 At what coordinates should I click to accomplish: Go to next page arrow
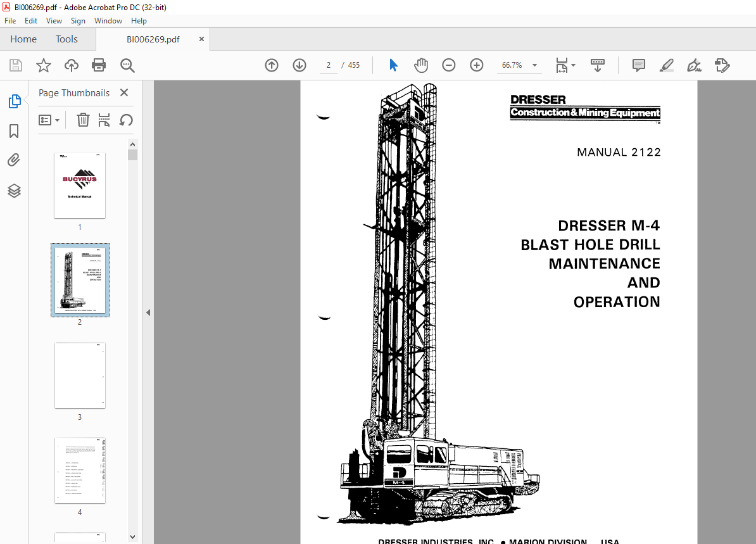(x=299, y=65)
